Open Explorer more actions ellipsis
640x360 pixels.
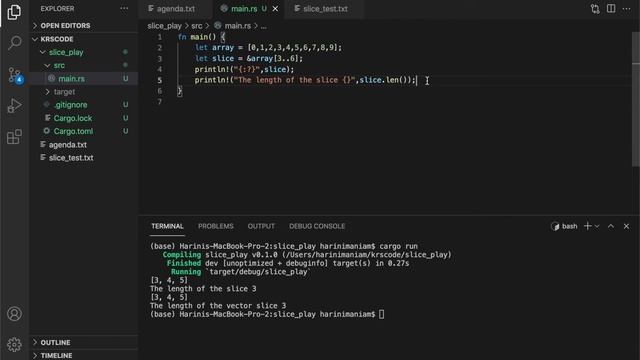(x=124, y=8)
